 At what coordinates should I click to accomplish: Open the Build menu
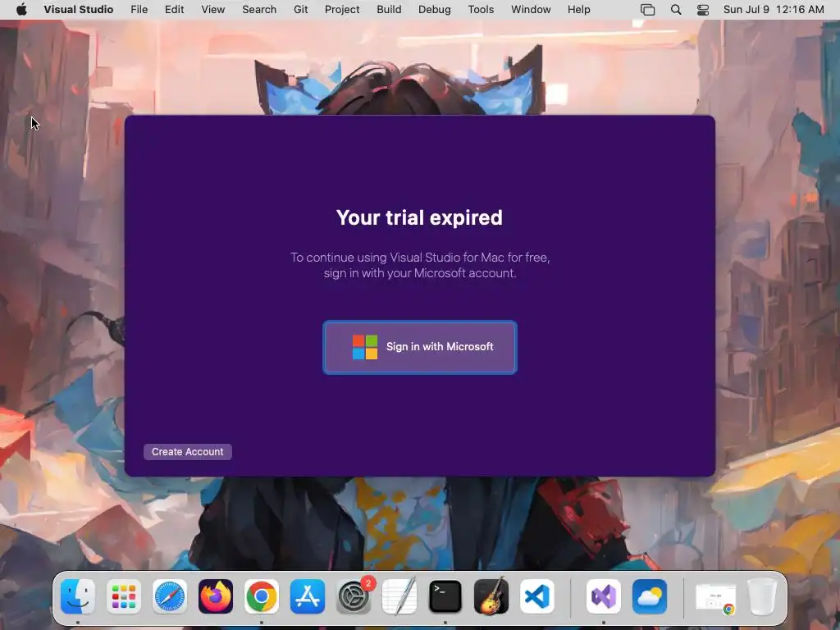pyautogui.click(x=389, y=9)
